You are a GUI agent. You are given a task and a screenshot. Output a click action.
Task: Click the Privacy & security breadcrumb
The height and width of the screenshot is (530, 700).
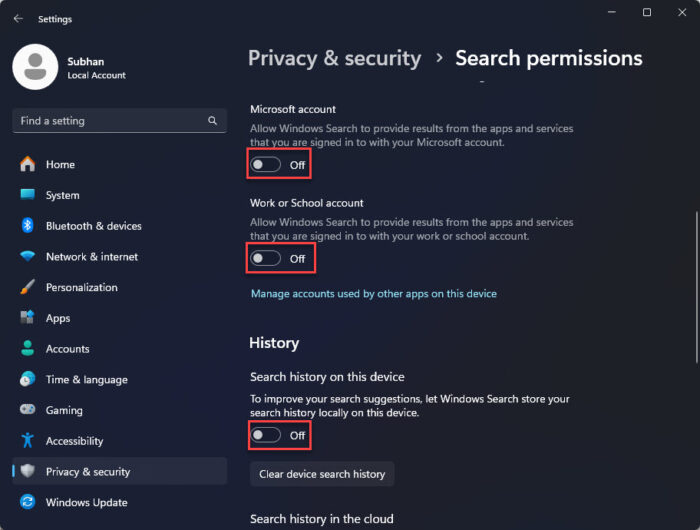(334, 58)
